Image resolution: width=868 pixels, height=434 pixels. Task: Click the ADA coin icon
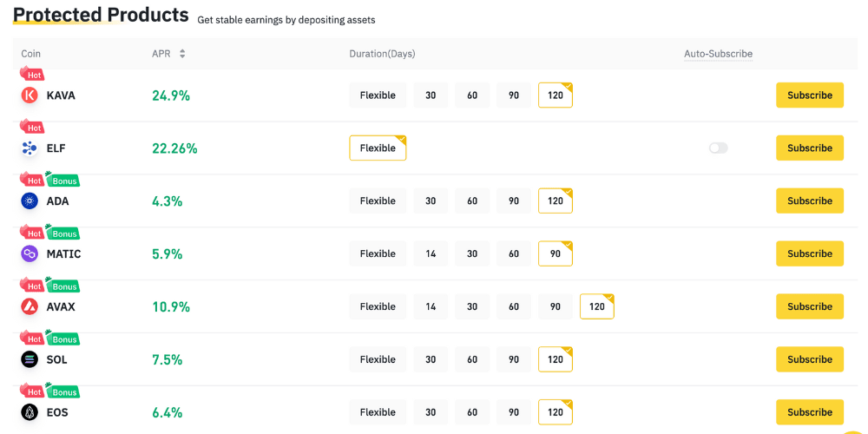30,201
